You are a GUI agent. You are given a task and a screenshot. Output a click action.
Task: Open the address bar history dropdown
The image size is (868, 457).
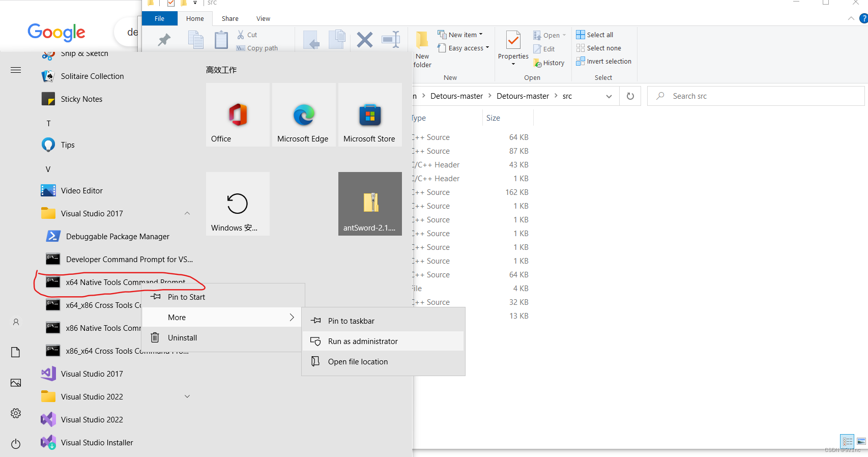(x=609, y=96)
